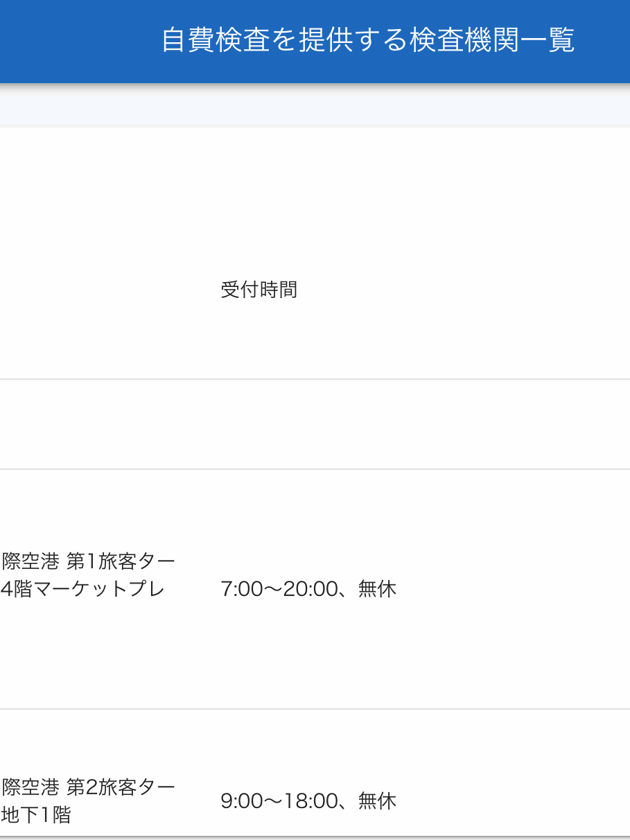630x840 pixels.
Task: Select the 7:00〜20:00、無休 hours cell
Action: pos(308,589)
